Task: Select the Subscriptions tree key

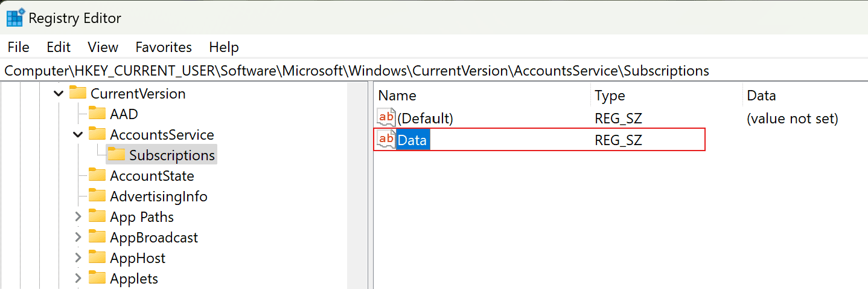Action: (172, 155)
